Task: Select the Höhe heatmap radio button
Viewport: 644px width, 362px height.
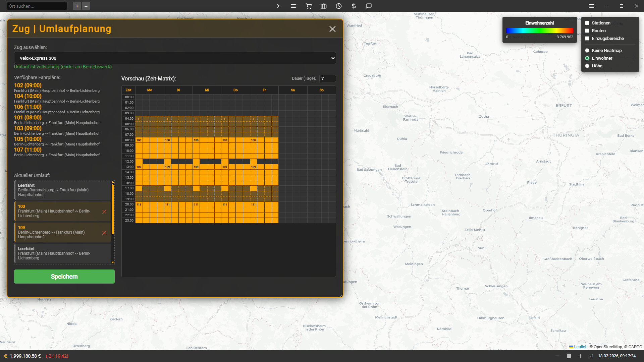Action: coord(587,66)
